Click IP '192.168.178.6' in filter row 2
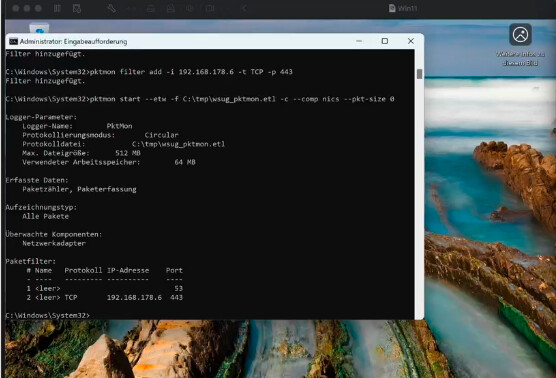The width and height of the screenshot is (556, 378). [134, 297]
